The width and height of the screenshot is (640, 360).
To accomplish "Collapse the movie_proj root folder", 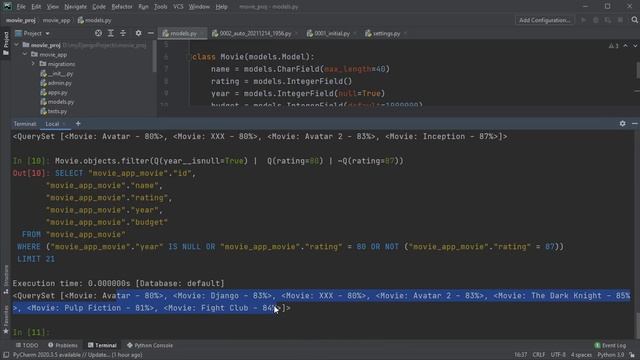I will click(17, 45).
